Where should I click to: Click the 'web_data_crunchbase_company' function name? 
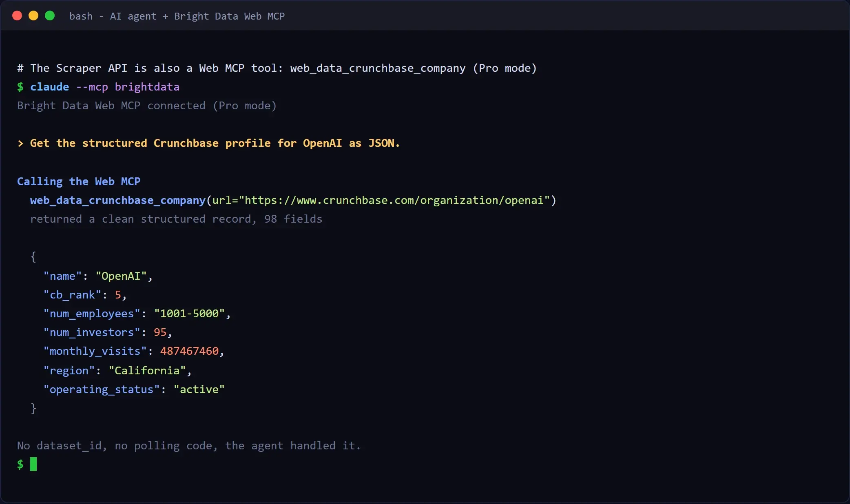click(118, 200)
